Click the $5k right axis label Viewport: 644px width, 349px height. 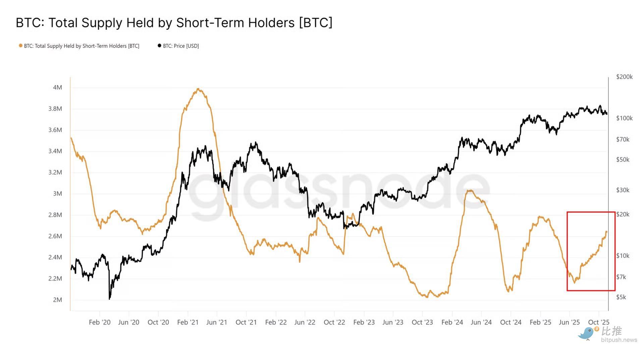pos(621,297)
